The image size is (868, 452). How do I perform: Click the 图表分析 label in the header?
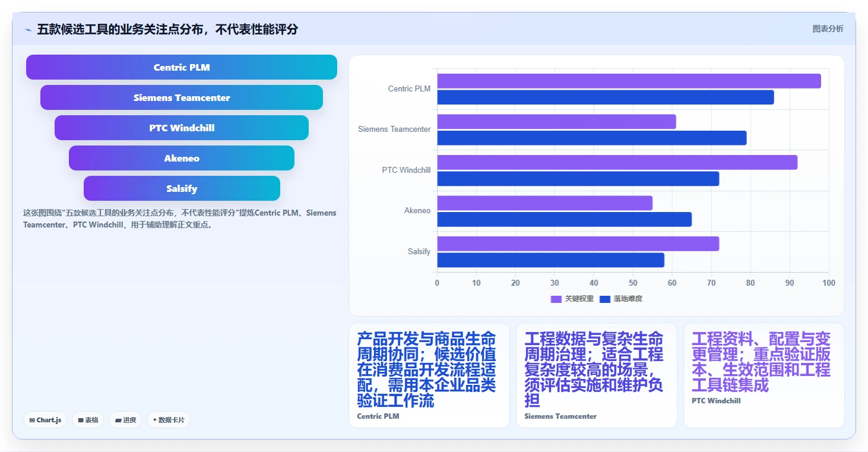point(828,29)
